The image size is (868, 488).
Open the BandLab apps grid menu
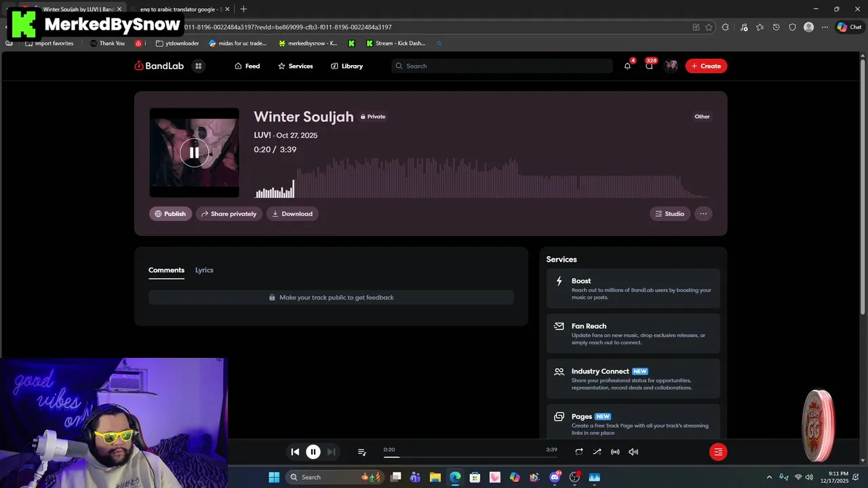click(198, 66)
